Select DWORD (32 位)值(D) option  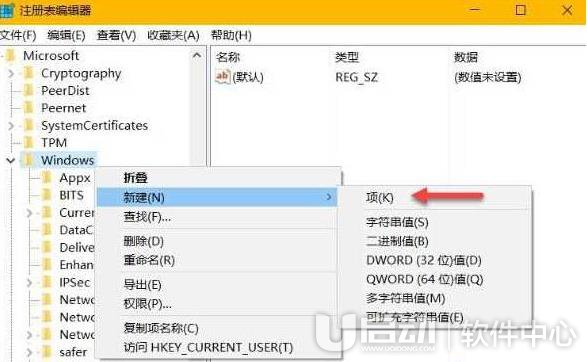(x=434, y=260)
